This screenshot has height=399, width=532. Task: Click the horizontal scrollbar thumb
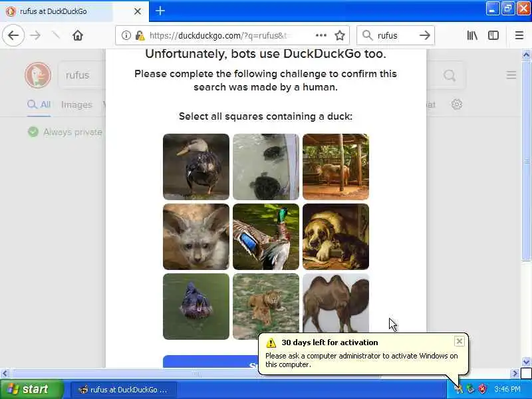196,374
